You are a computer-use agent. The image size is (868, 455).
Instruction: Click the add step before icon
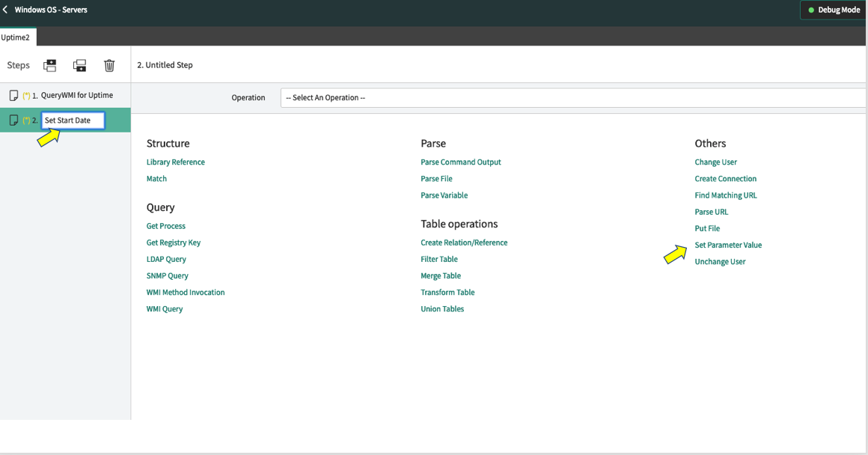[x=50, y=65]
